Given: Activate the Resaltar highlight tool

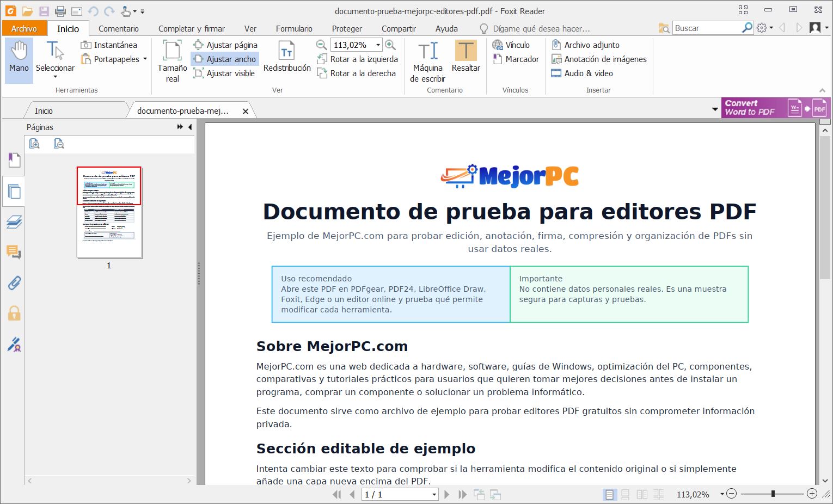Looking at the screenshot, I should click(x=465, y=57).
